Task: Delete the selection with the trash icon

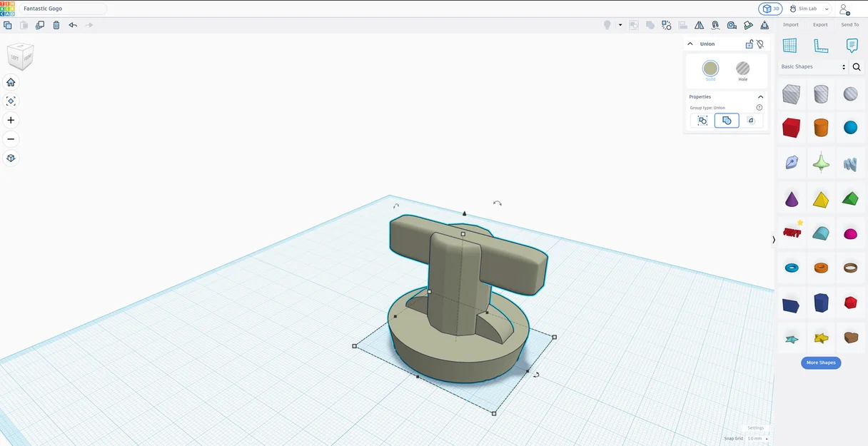Action: 56,25
